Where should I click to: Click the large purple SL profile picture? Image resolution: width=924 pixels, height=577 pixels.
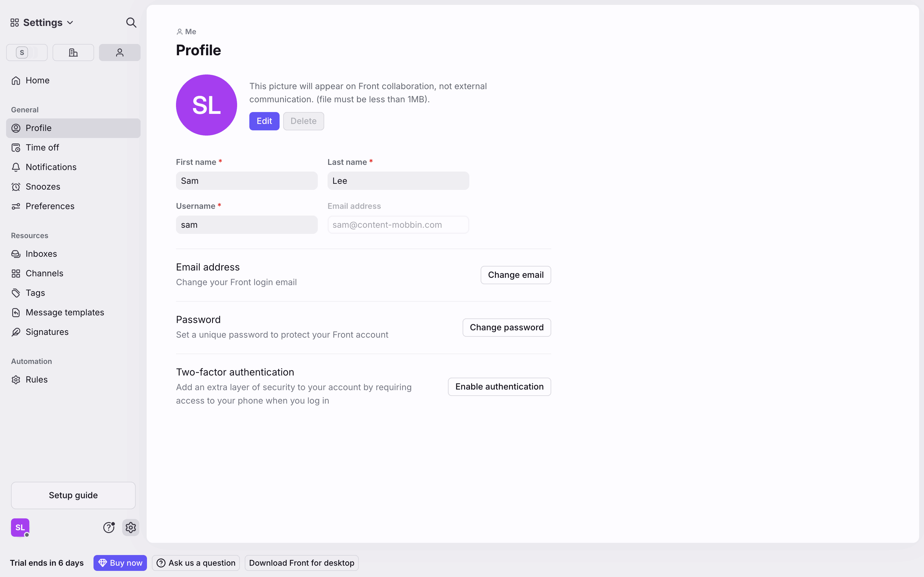(207, 105)
